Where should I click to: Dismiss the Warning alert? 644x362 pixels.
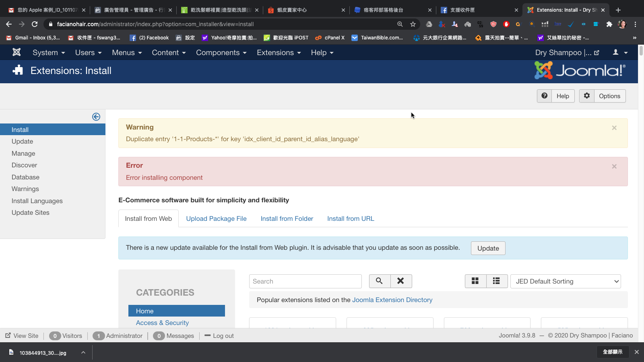tap(614, 128)
